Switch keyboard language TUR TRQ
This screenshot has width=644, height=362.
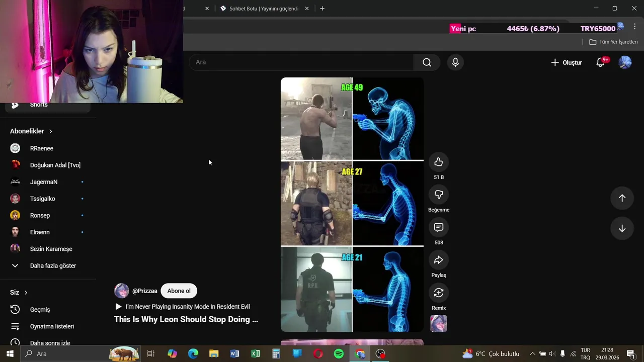click(585, 354)
